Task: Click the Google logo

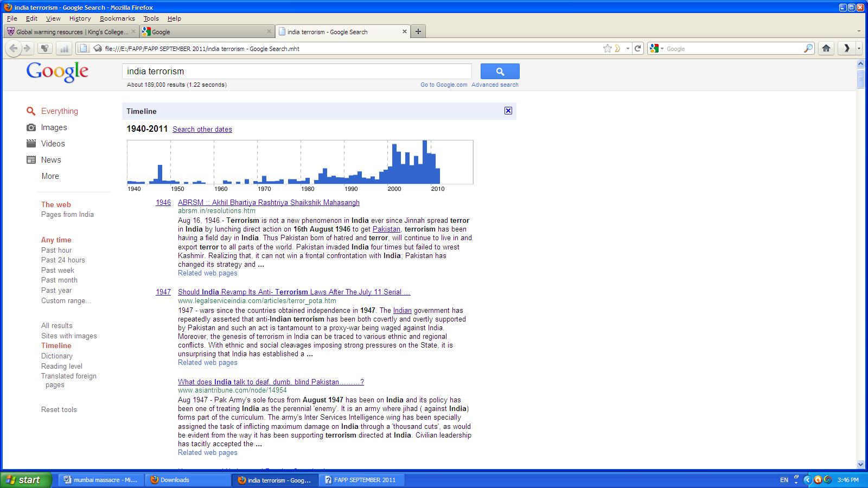Action: 58,72
